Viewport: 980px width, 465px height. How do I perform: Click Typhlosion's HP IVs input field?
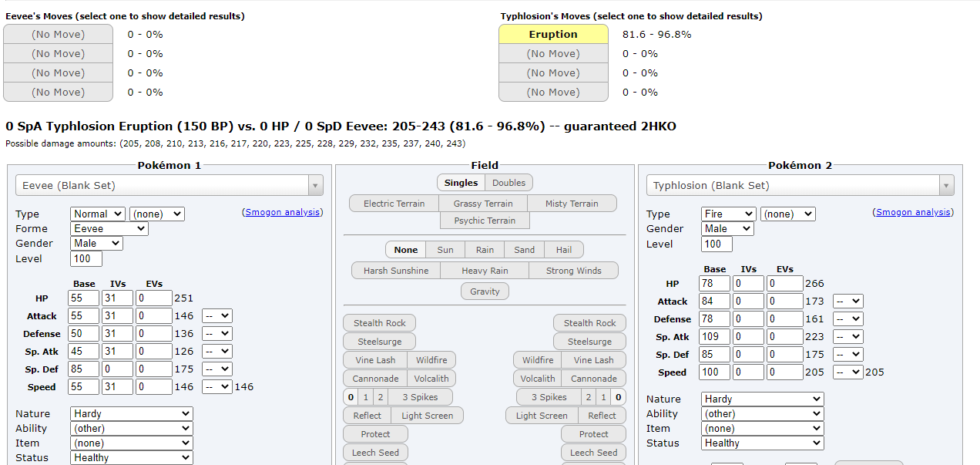748,284
